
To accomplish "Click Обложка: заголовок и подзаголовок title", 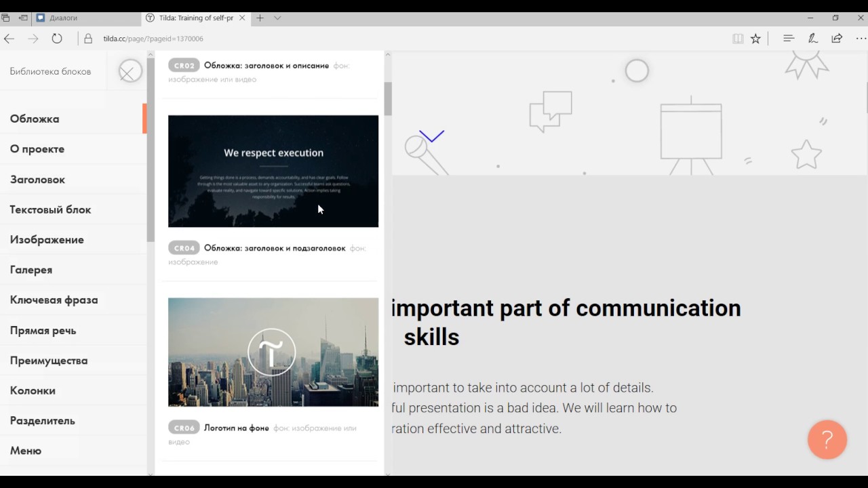I will pos(275,248).
